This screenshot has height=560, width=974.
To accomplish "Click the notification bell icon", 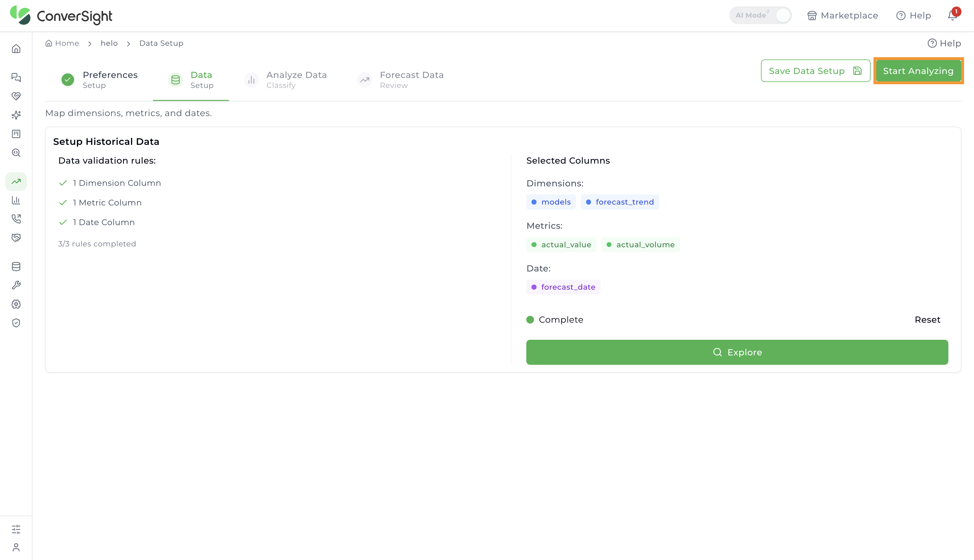I will click(952, 15).
